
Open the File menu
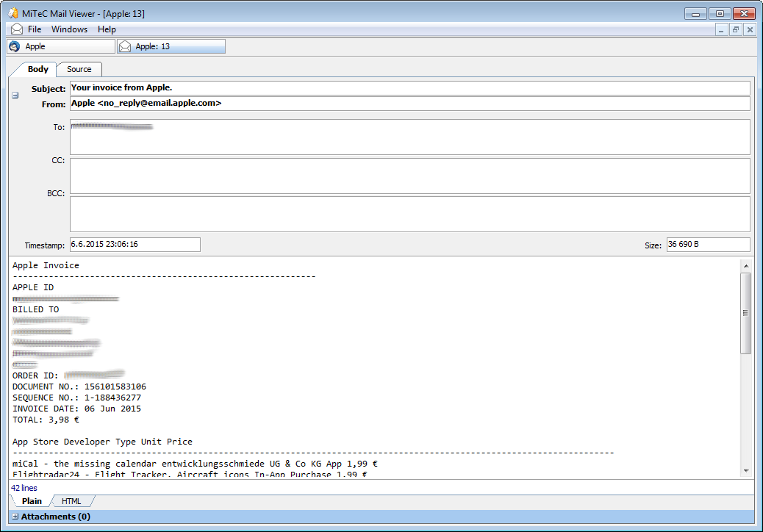coord(35,29)
